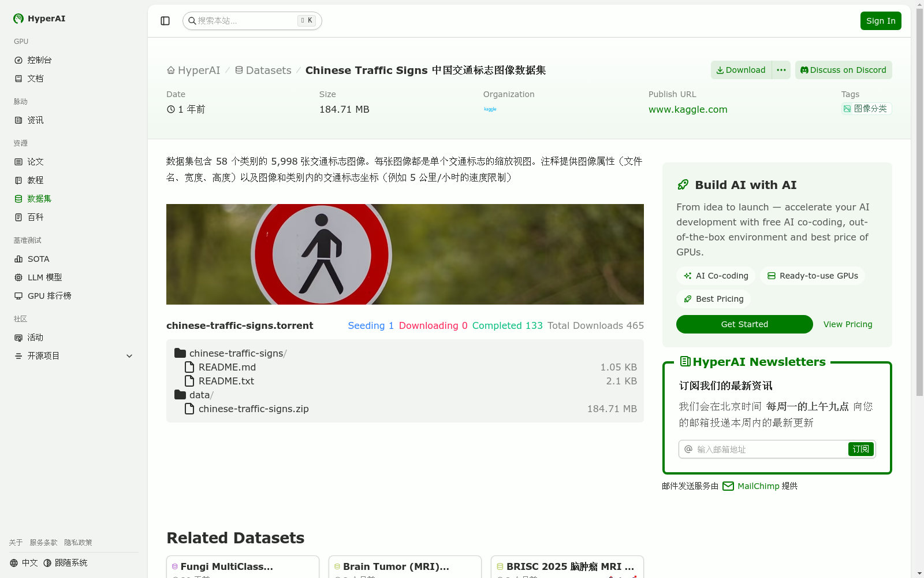Open more options next to Download
This screenshot has width=924, height=578.
(x=781, y=70)
